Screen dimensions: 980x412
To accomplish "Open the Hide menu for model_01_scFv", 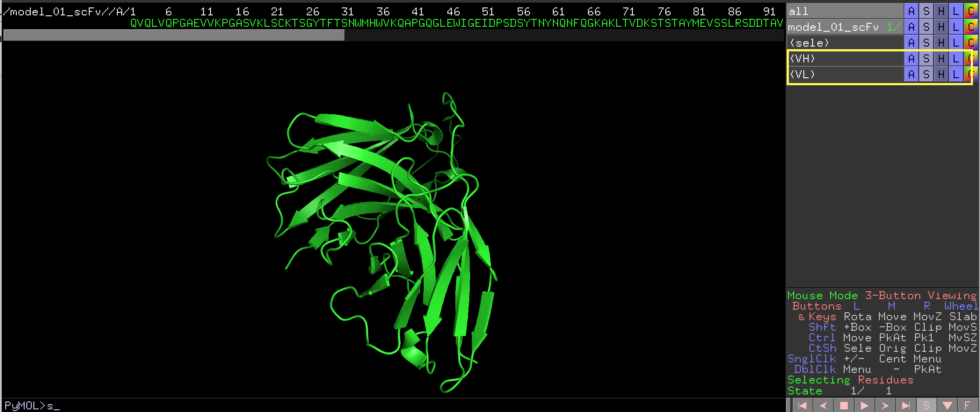I will coord(941,27).
